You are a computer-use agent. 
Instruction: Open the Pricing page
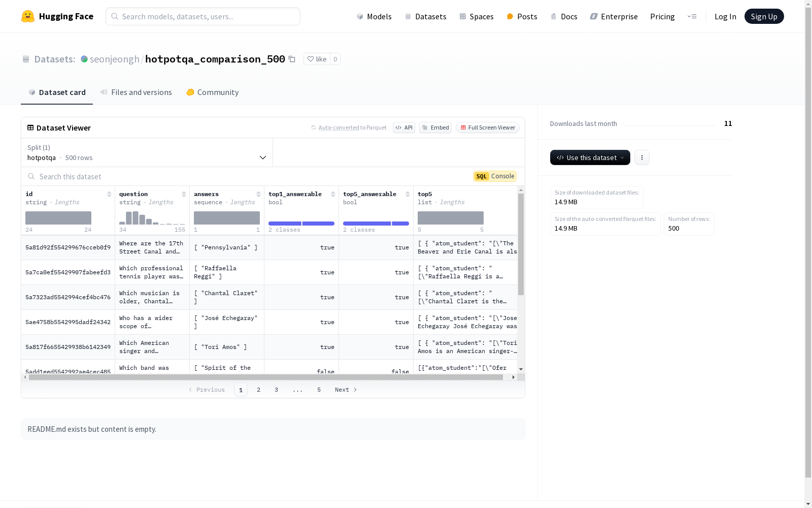[x=662, y=16]
